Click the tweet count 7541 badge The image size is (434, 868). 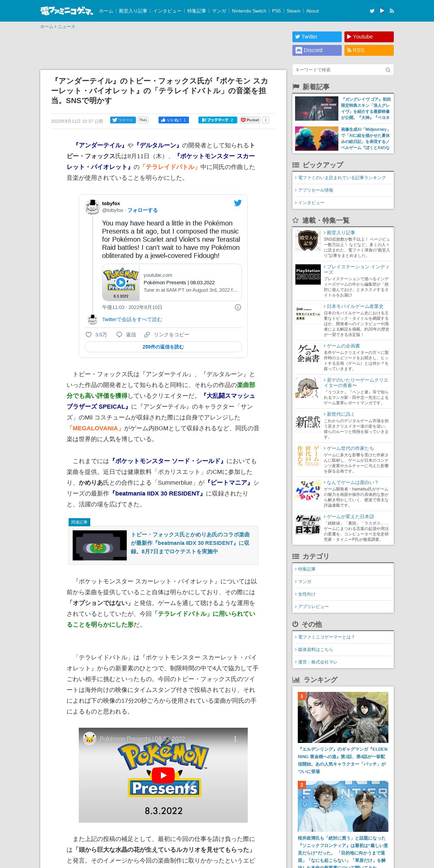click(143, 120)
